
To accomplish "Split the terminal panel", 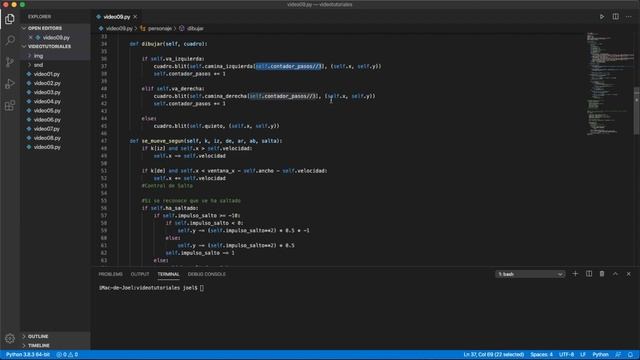I will pos(589,274).
